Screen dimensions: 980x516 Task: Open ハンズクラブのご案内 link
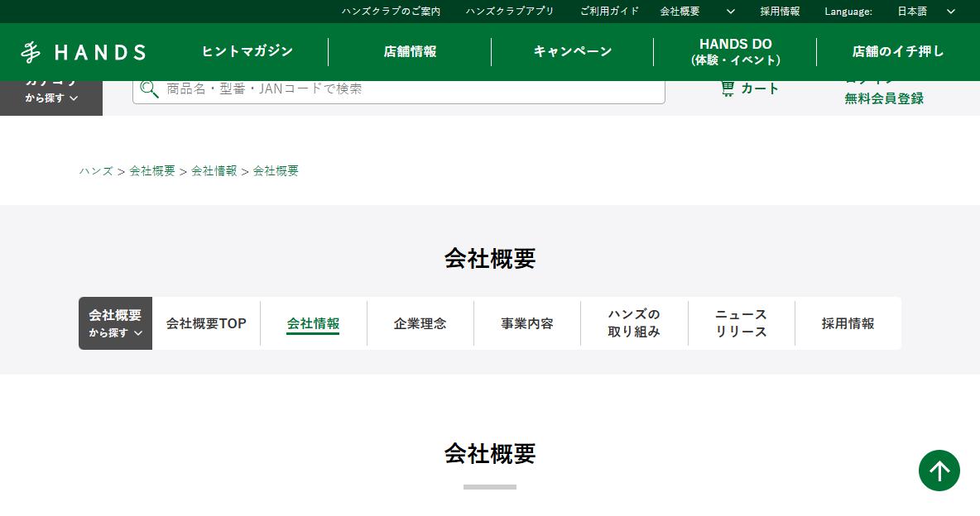click(x=391, y=12)
